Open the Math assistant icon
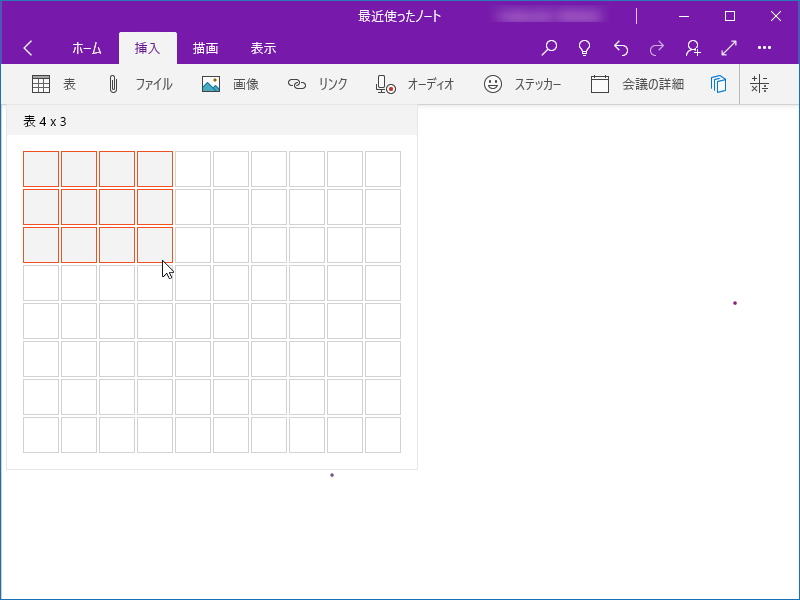This screenshot has width=800, height=600. (760, 85)
